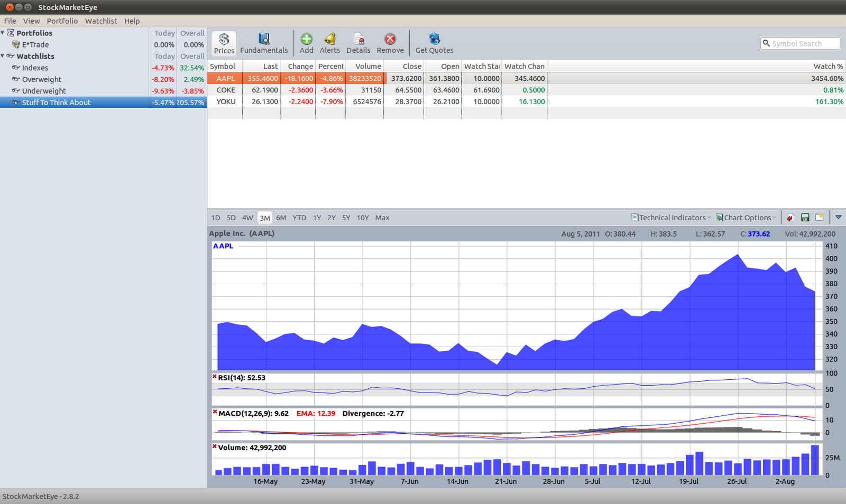Click the new note chart icon

point(819,218)
